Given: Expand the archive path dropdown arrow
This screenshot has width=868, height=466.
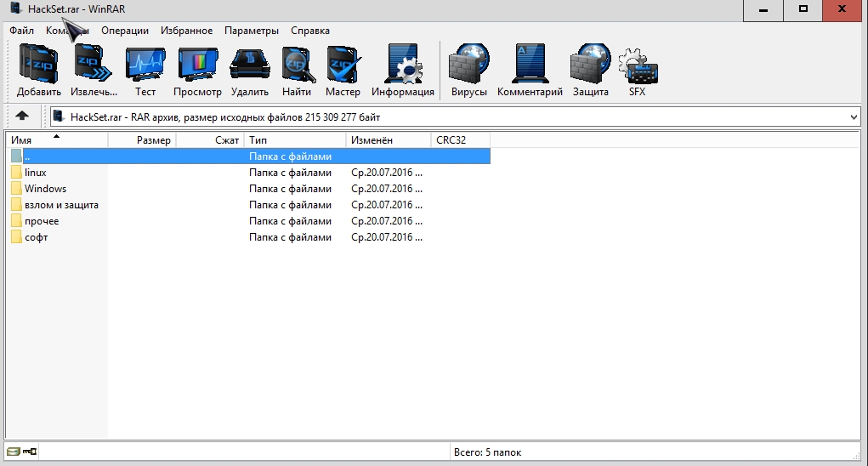Looking at the screenshot, I should pos(853,116).
